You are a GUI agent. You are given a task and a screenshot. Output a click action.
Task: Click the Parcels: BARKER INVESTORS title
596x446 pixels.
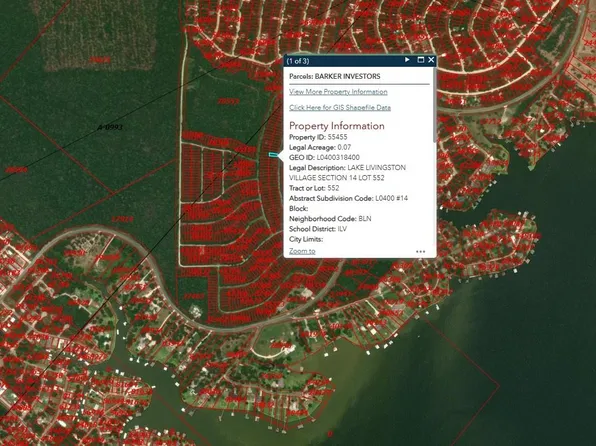pyautogui.click(x=334, y=76)
